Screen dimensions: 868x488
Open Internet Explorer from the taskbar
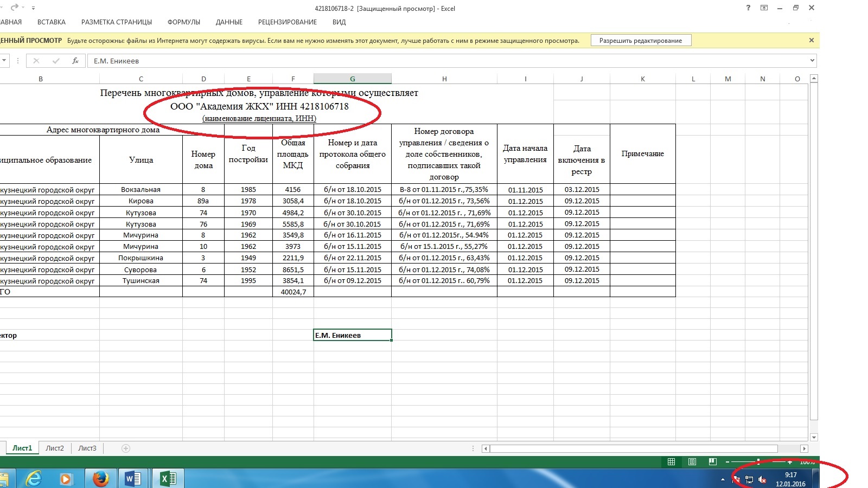click(x=34, y=479)
